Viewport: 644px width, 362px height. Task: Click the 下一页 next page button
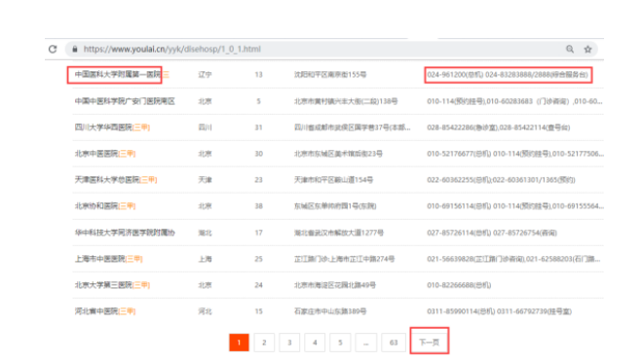[430, 342]
